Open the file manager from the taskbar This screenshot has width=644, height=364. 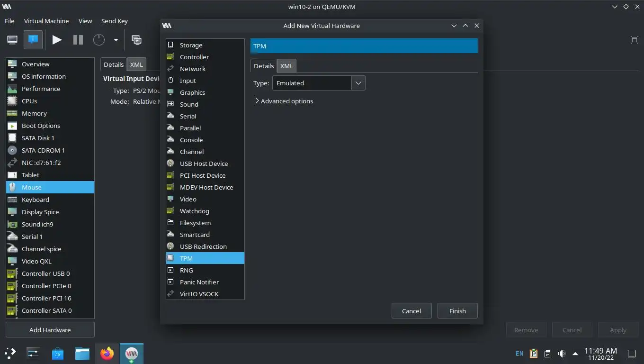[x=82, y=353]
